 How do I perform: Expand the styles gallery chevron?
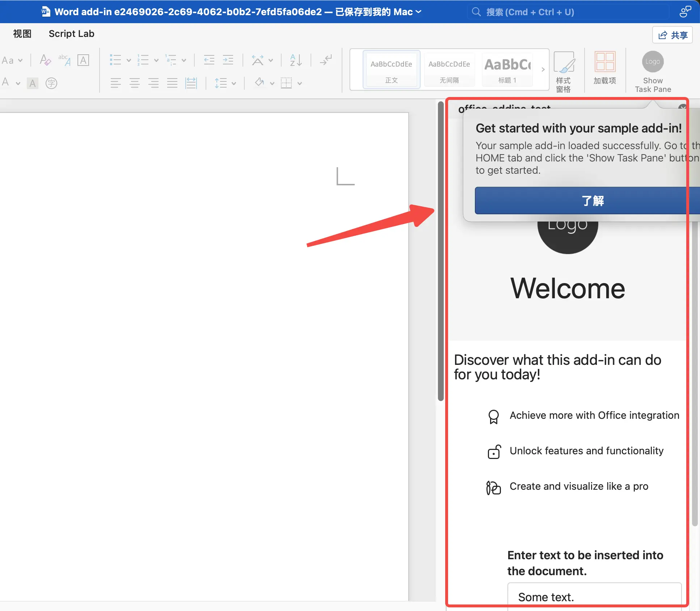543,69
